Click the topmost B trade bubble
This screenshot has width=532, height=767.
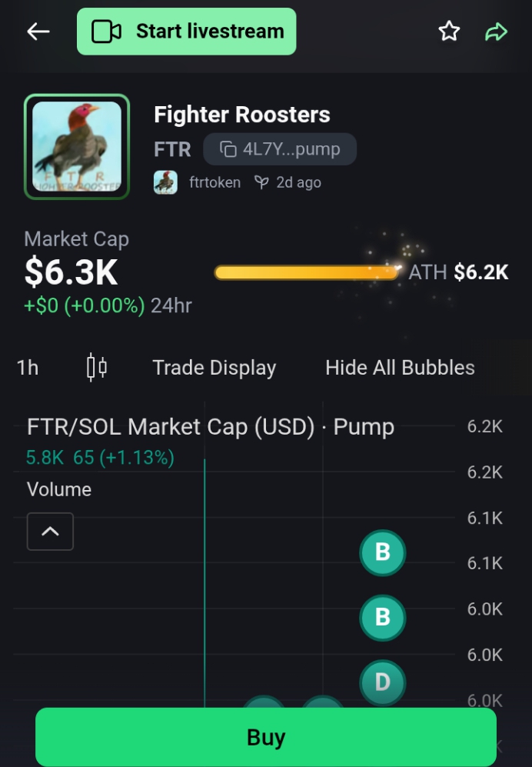point(382,552)
